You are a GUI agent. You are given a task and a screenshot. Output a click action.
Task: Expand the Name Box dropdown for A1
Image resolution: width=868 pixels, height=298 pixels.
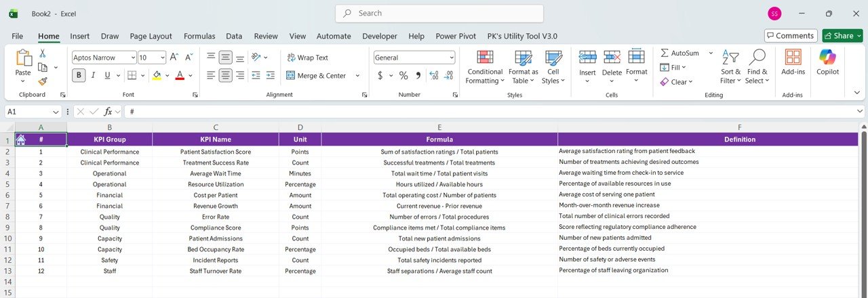[56, 111]
